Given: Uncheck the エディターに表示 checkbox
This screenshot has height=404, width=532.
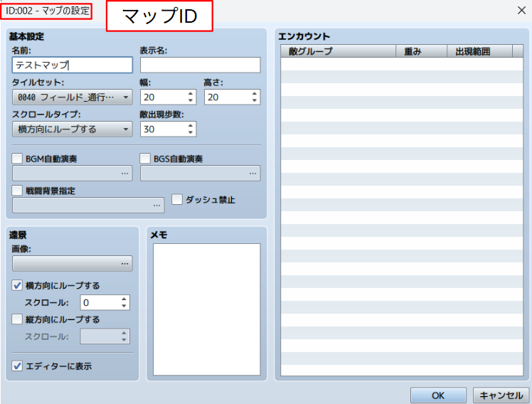Looking at the screenshot, I should (x=17, y=366).
